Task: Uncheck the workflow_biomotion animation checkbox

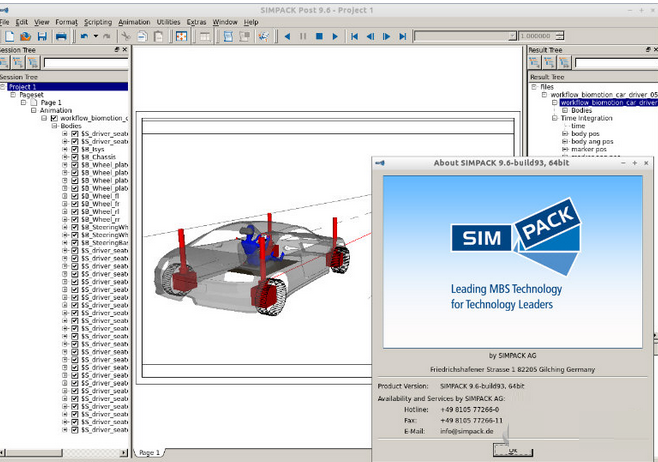Action: tap(54, 118)
